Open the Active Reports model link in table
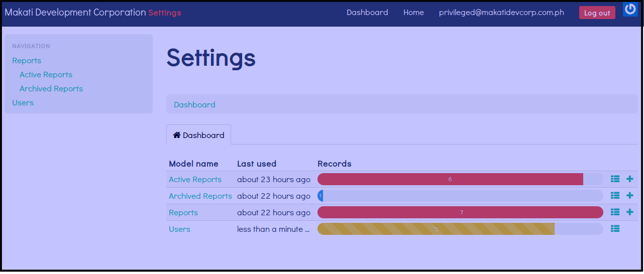Screen dimensions: 644x274 click(x=195, y=180)
